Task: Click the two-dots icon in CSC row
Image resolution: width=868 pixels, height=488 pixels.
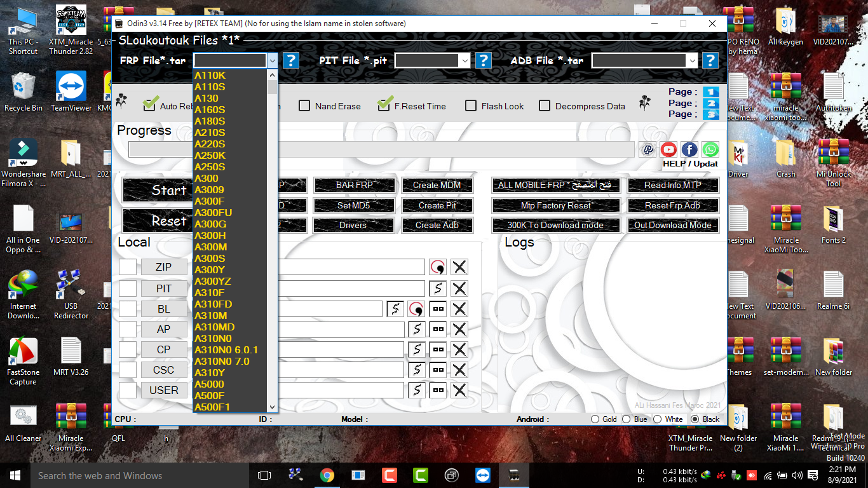Action: pyautogui.click(x=438, y=370)
